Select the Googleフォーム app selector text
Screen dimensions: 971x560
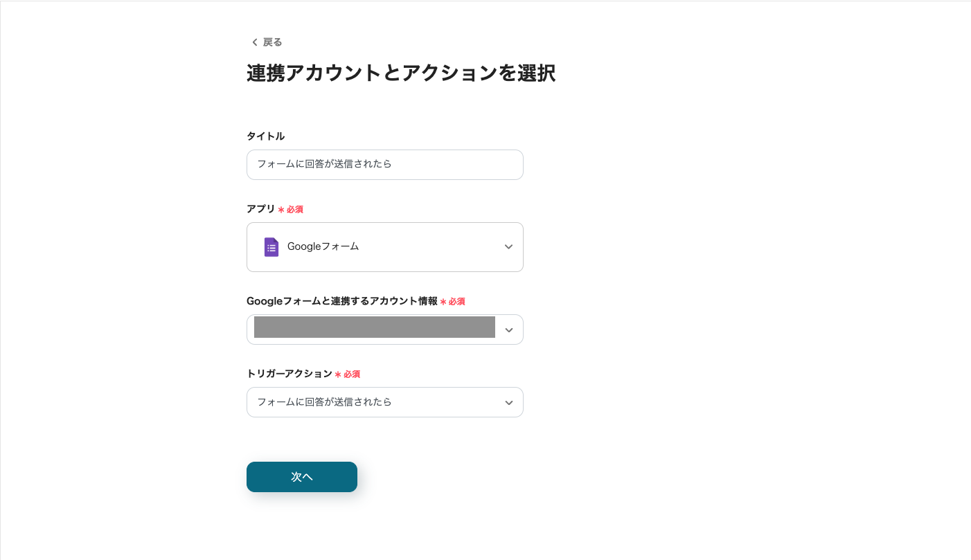(x=323, y=246)
